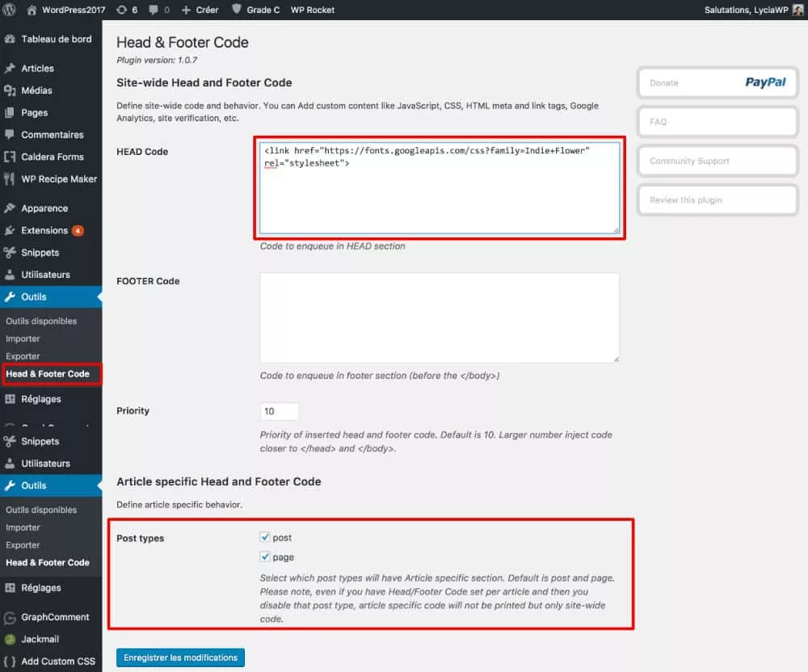Click the Outils wrench icon
This screenshot has width=808, height=672.
tap(10, 296)
